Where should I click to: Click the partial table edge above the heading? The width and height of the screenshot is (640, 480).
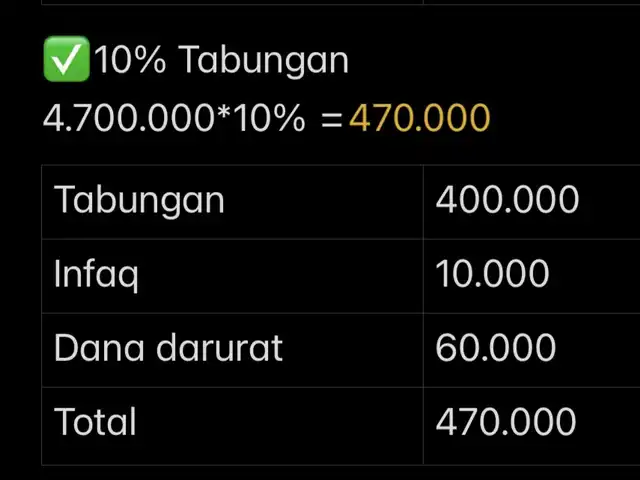pyautogui.click(x=340, y=4)
